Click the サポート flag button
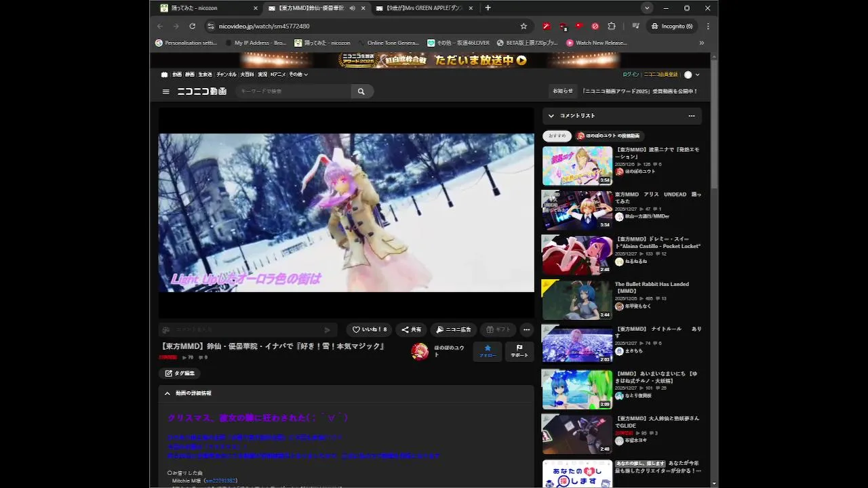This screenshot has height=488, width=868. coord(519,351)
